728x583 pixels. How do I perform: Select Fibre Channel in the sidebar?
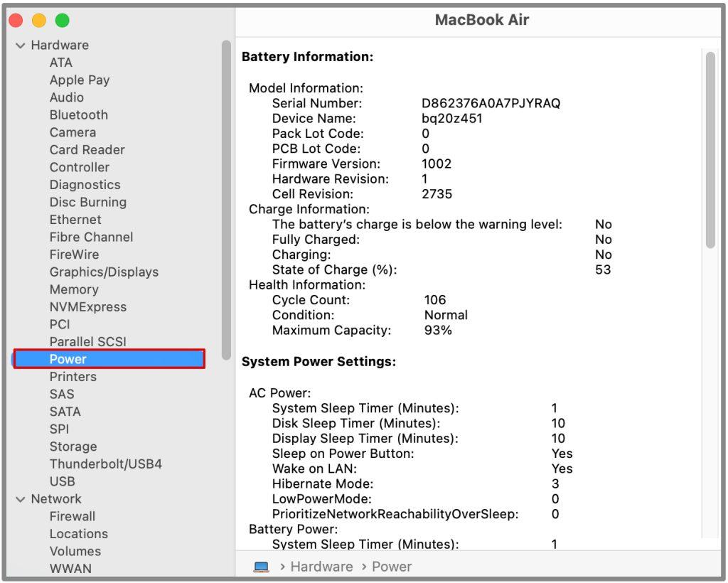click(92, 237)
